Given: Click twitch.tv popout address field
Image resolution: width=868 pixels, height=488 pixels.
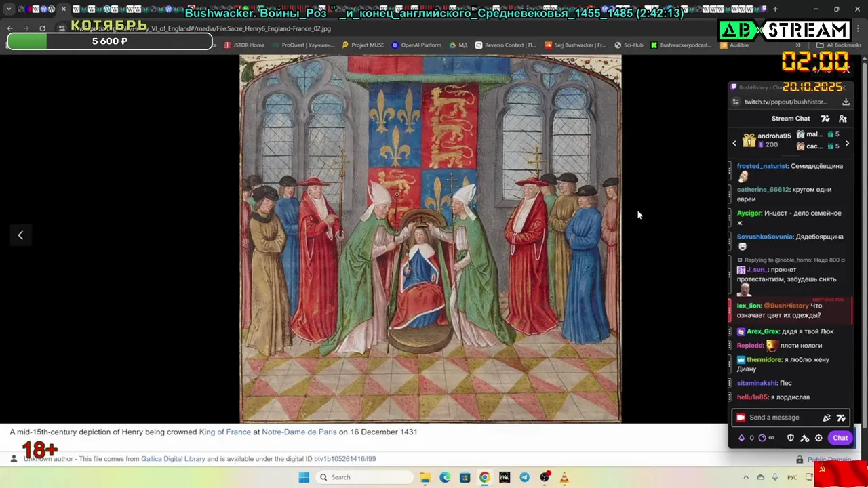Looking at the screenshot, I should [x=787, y=102].
